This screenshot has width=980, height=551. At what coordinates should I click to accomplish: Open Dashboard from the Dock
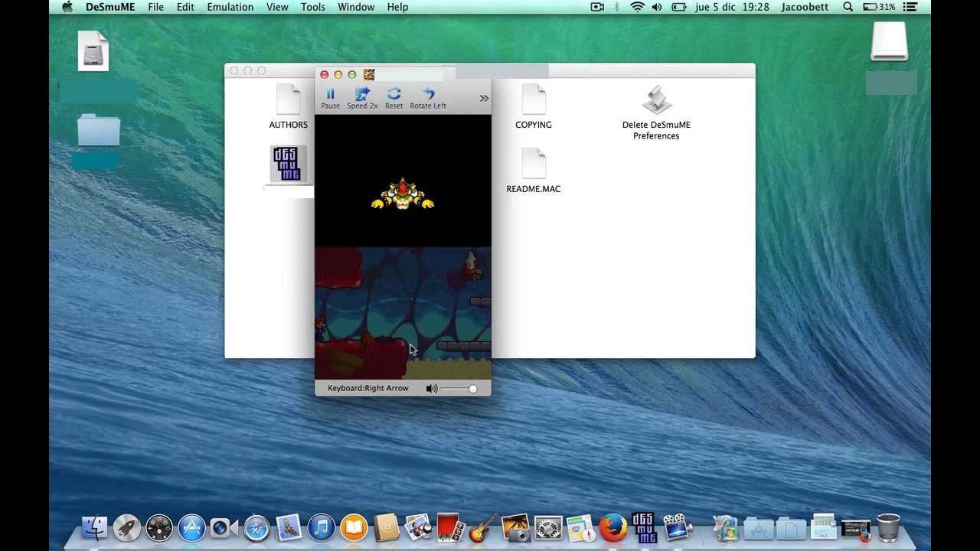(x=159, y=528)
